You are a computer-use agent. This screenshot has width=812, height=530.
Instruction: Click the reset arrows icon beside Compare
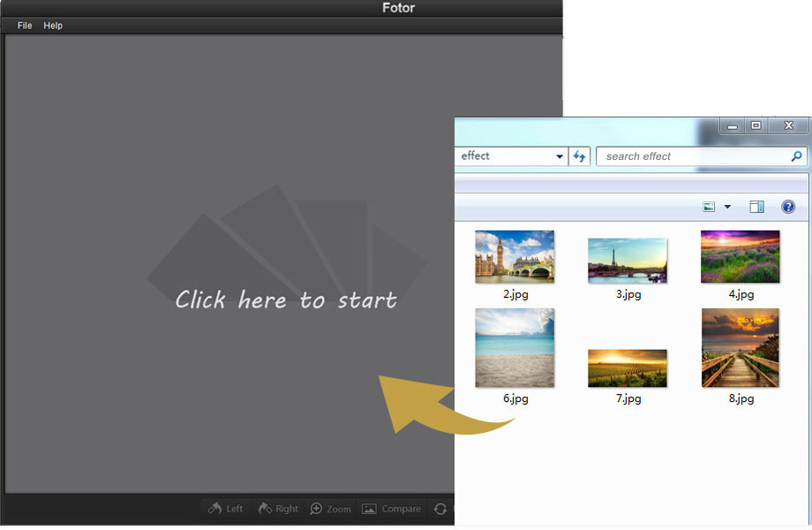pos(440,509)
